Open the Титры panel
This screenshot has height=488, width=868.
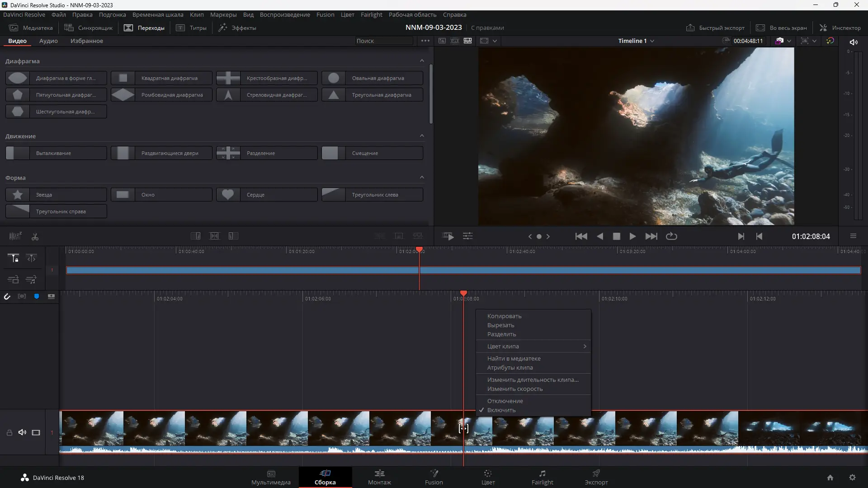coord(191,28)
